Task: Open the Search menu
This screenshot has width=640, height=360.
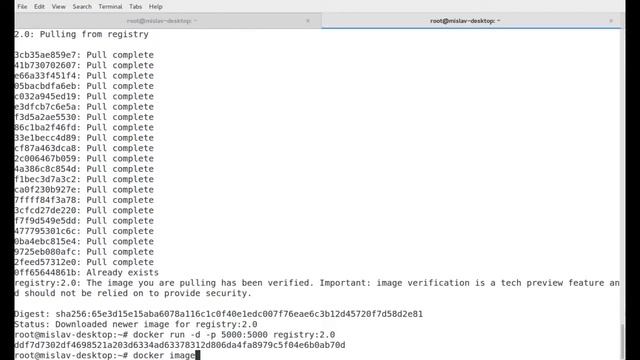Action: pyautogui.click(x=82, y=7)
